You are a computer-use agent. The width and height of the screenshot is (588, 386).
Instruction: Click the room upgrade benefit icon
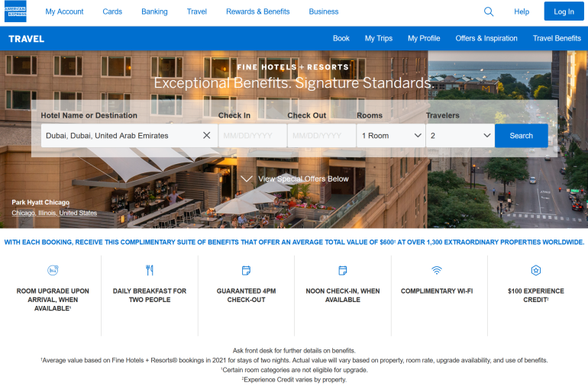tap(53, 270)
